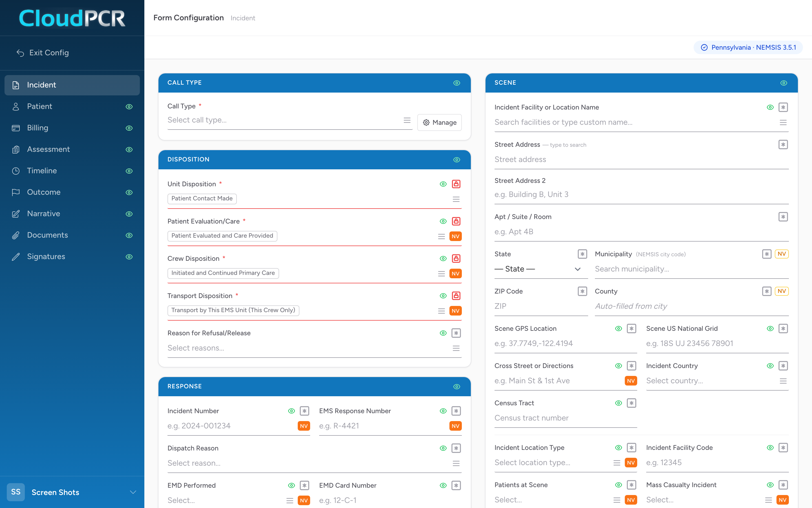Click Exit Config
Screen dimensions: 812x508
pos(43,53)
